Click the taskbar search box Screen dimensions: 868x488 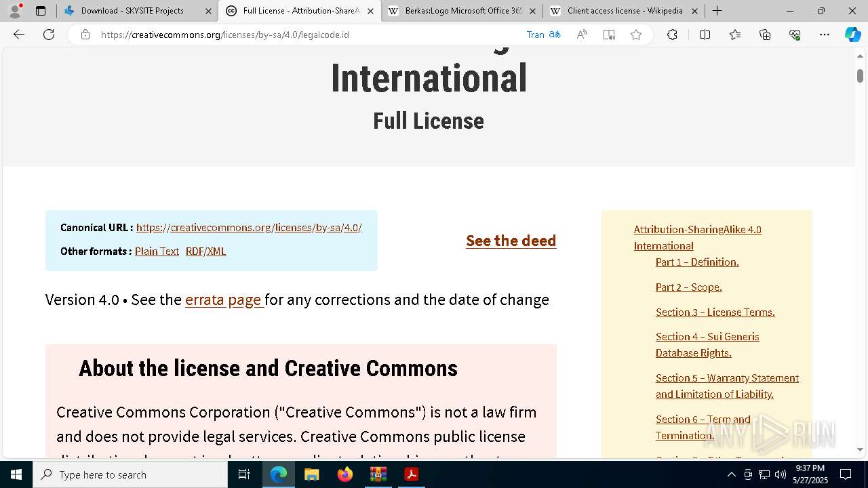tap(130, 474)
